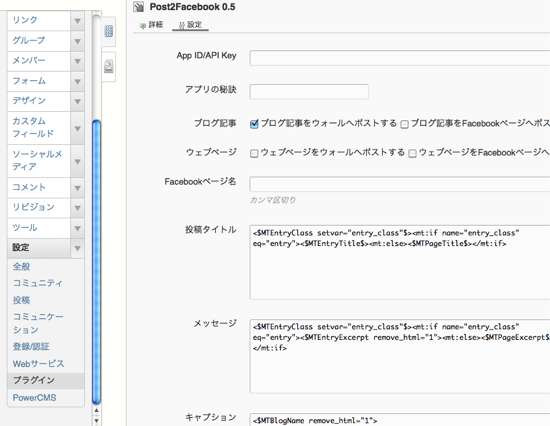This screenshot has height=426, width=550.
Task: Expand the リビジョン menu arrow
Action: pos(78,208)
